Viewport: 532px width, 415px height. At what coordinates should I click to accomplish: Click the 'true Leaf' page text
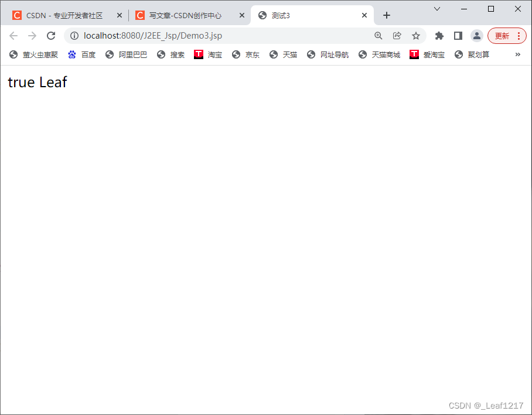pos(37,83)
